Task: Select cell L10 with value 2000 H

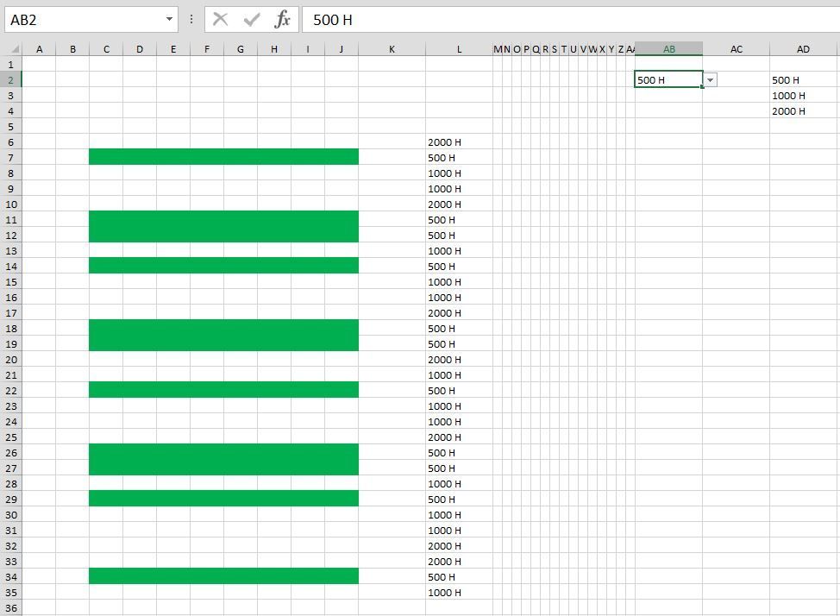Action: pos(459,204)
